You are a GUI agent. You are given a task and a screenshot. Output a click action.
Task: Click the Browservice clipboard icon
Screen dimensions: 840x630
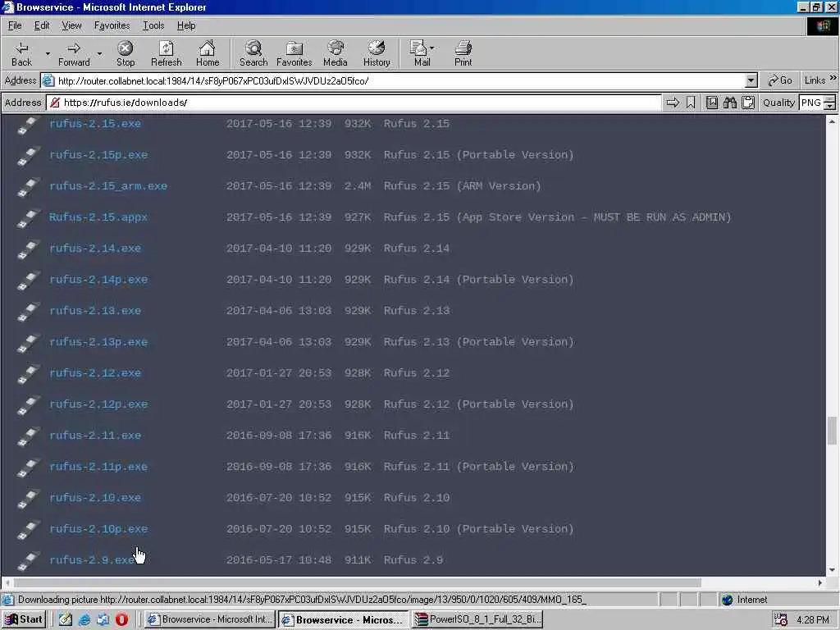[748, 103]
